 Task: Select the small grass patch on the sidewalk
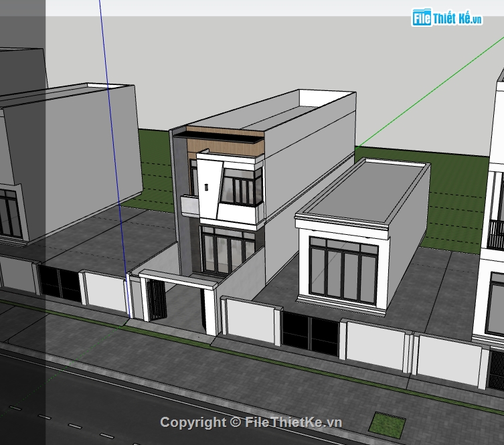pyautogui.click(x=387, y=425)
